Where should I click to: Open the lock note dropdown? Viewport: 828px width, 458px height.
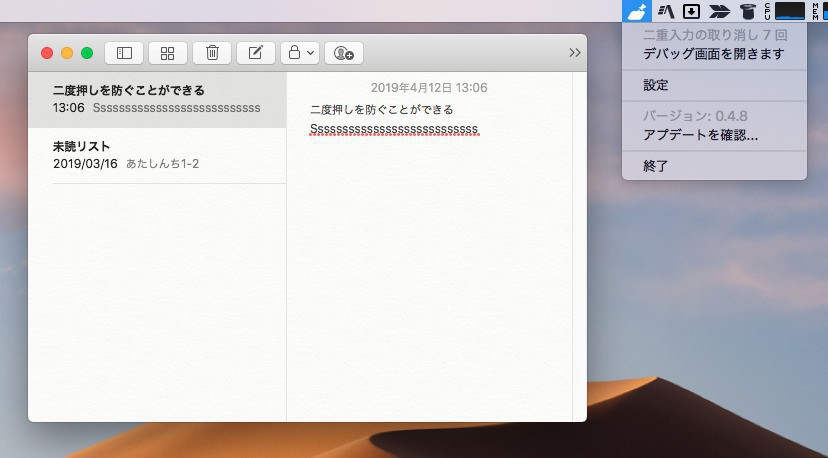pos(300,53)
